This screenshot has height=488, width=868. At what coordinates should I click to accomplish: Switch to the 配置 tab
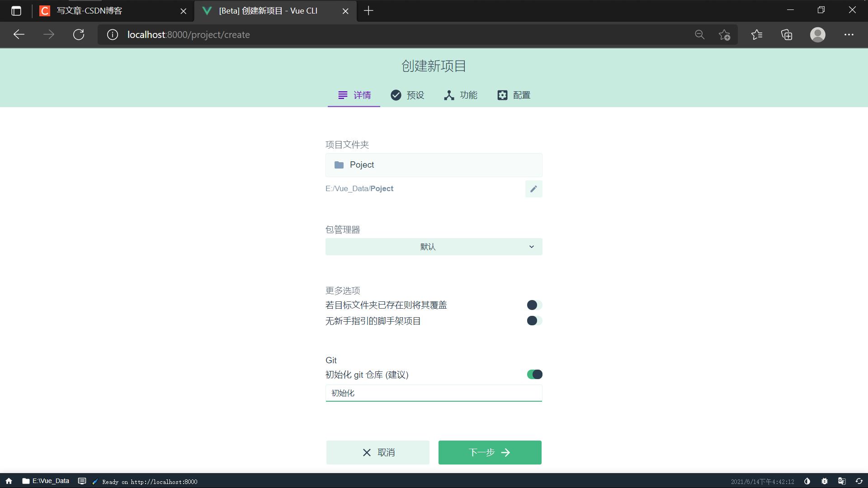tap(514, 95)
